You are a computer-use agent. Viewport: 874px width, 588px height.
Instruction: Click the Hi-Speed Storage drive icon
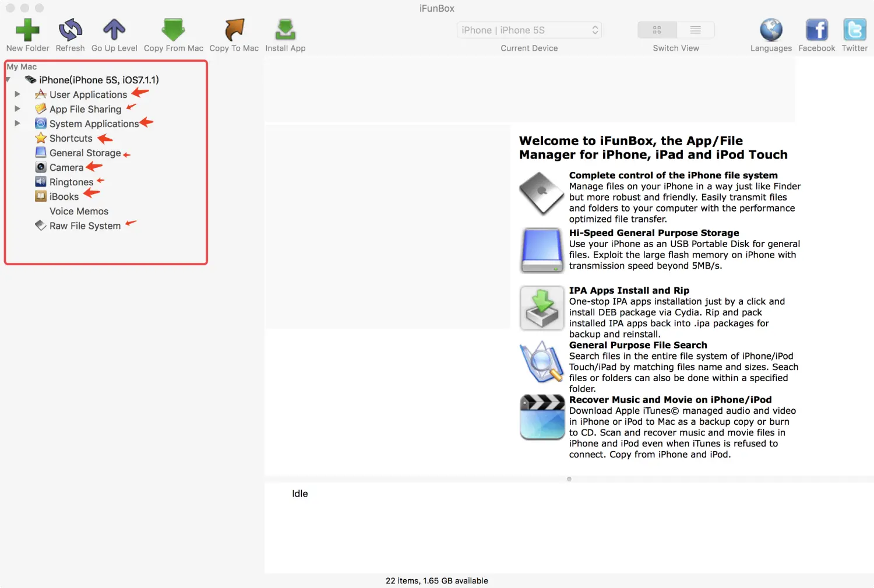coord(542,251)
